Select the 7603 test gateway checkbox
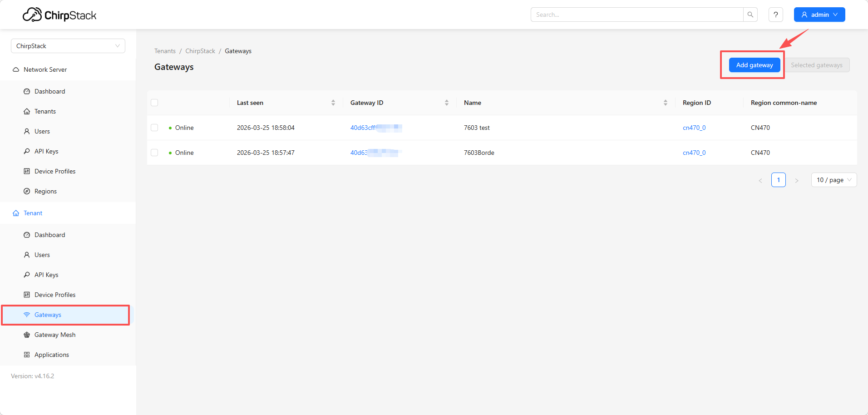 154,128
